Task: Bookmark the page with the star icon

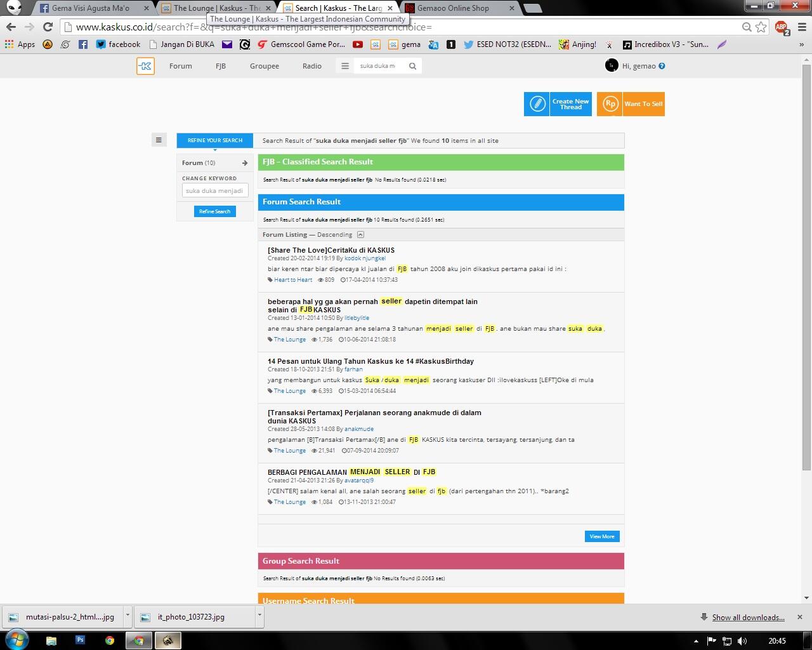Action: (x=761, y=27)
